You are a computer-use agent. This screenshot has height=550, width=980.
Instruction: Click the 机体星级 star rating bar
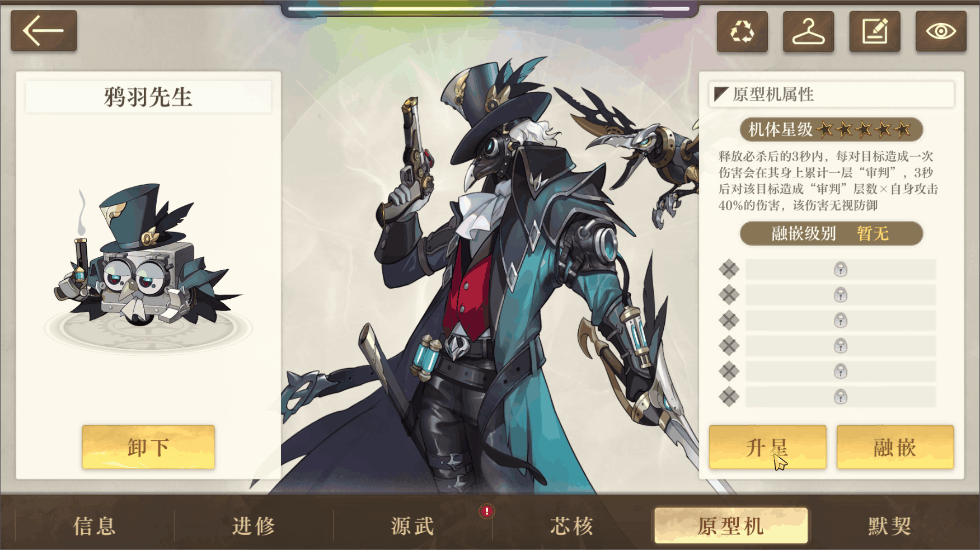831,129
